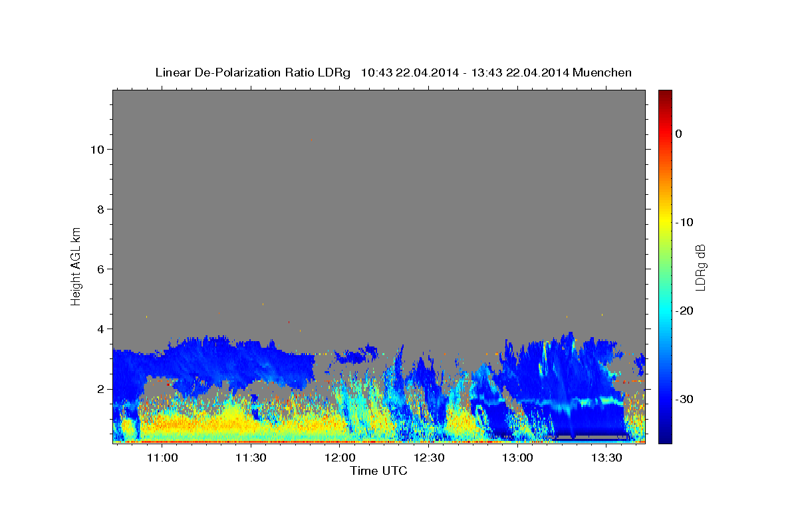
Task: Click the 'Time UTC' axis label
Action: (x=378, y=471)
